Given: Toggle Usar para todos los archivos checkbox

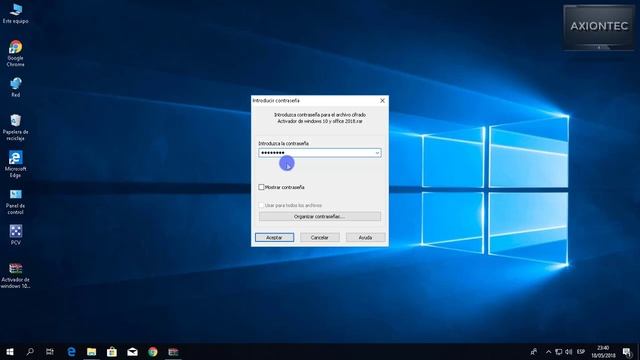Looking at the screenshot, I should tap(261, 205).
